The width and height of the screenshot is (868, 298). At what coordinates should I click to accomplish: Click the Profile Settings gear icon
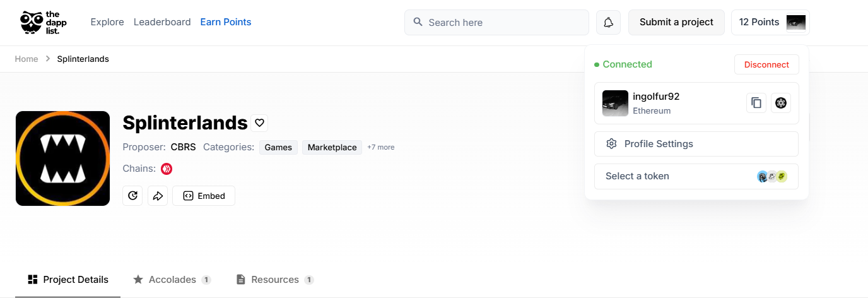pyautogui.click(x=611, y=144)
